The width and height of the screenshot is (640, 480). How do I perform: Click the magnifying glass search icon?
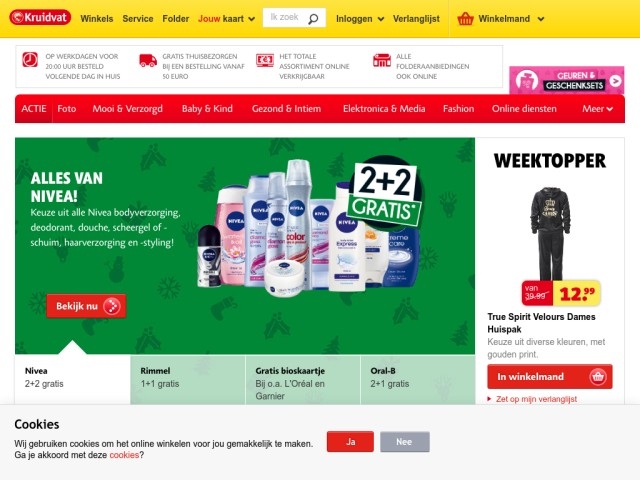click(x=313, y=19)
